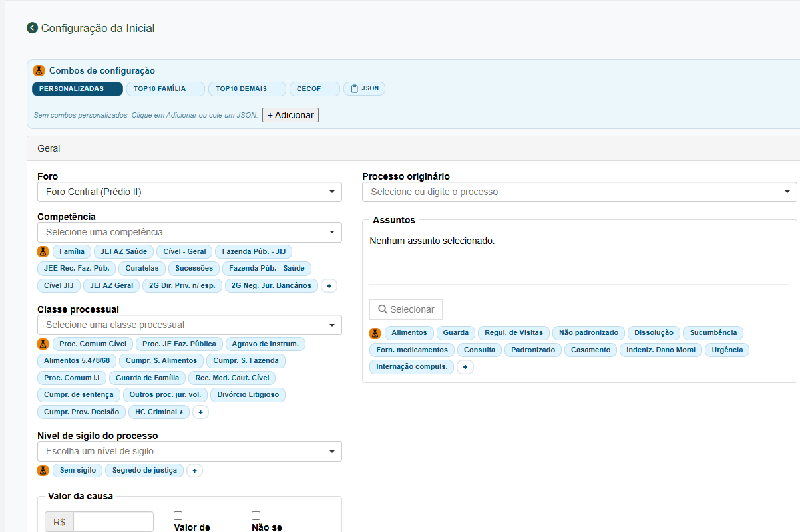Select the Segredo de justiça chip
This screenshot has height=532, width=800.
144,470
